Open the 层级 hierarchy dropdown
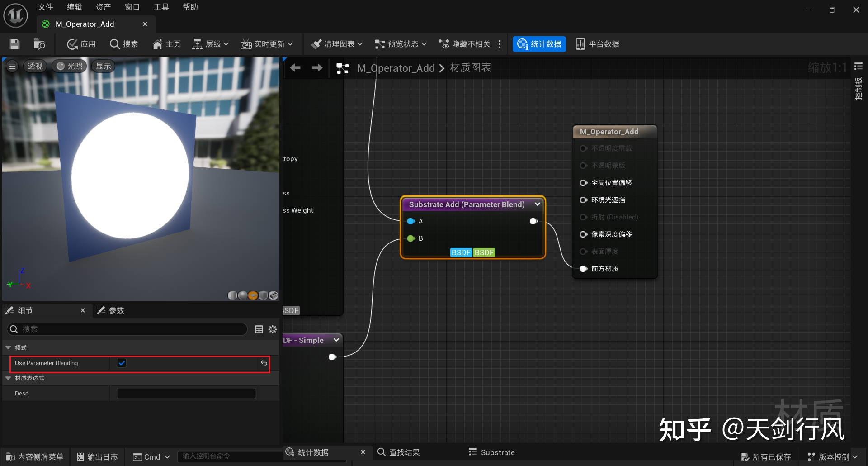The image size is (868, 466). (x=210, y=44)
